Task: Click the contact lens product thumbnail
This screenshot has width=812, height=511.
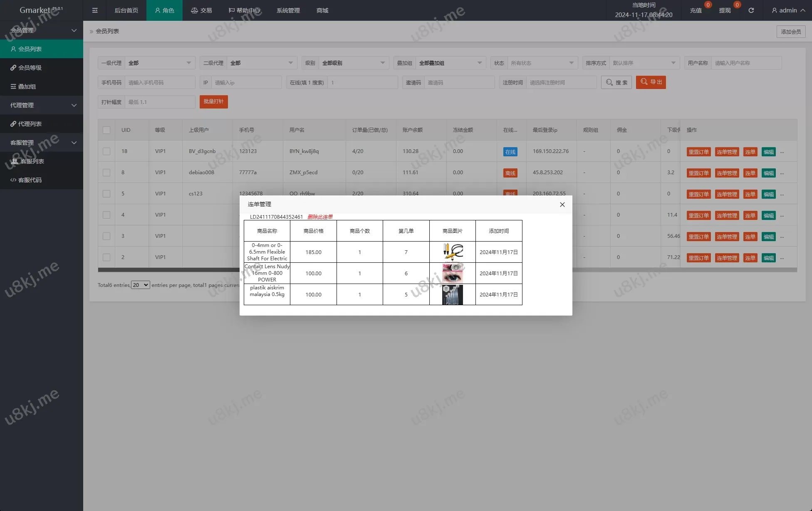Action: 452,274
